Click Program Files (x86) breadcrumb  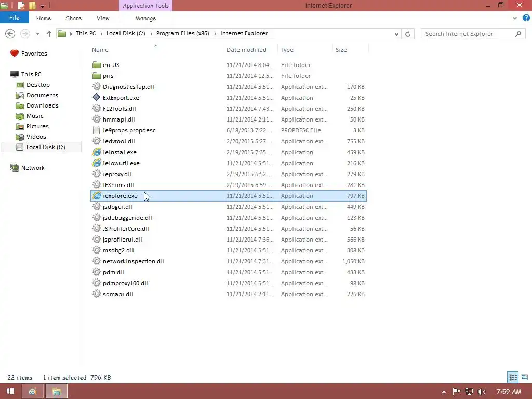182,33
